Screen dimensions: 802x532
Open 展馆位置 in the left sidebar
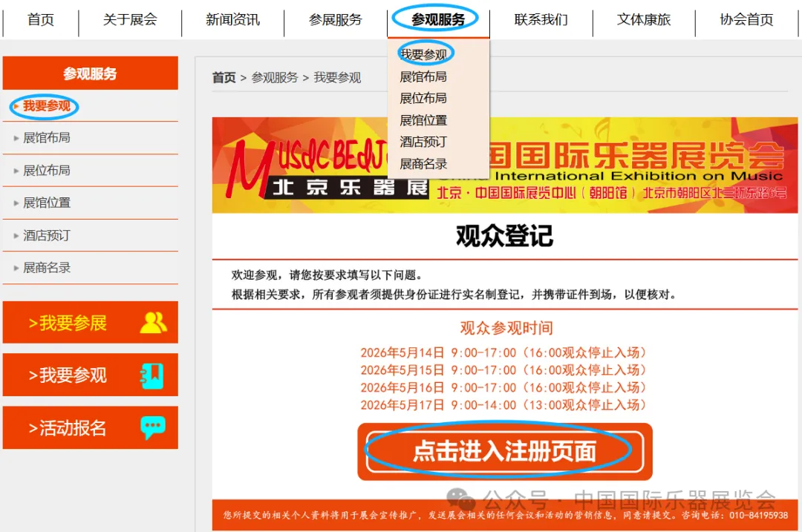(47, 203)
